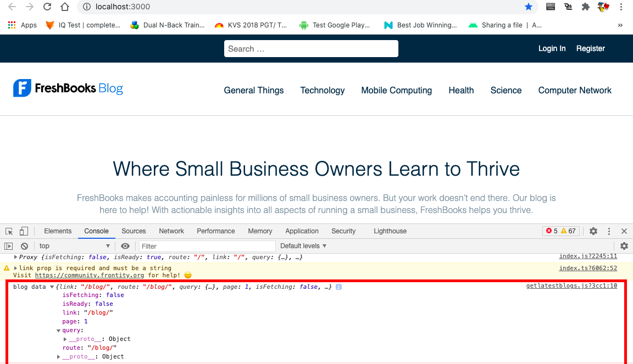633x364 pixels.
Task: Click the Register link
Action: click(590, 48)
